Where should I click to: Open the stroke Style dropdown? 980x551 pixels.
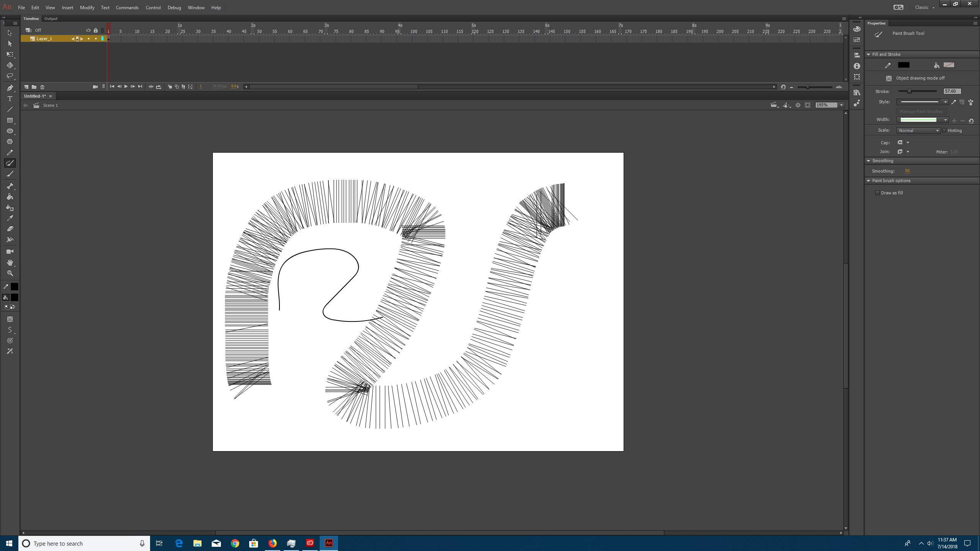click(x=922, y=102)
